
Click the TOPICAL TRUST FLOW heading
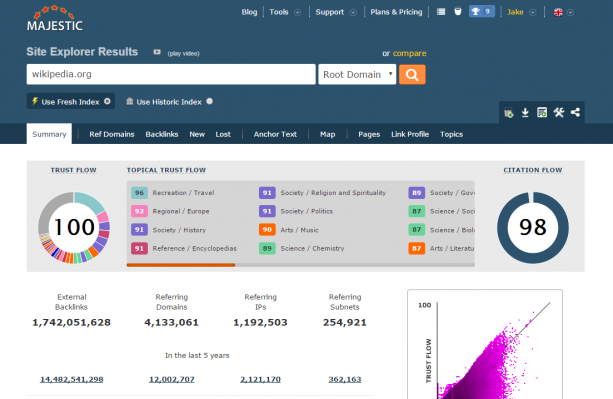coord(166,170)
